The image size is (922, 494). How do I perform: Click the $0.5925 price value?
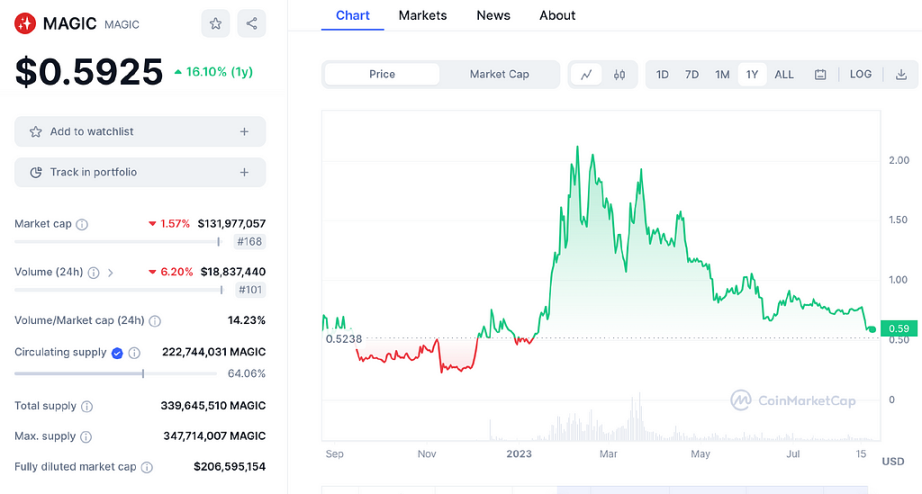[89, 72]
